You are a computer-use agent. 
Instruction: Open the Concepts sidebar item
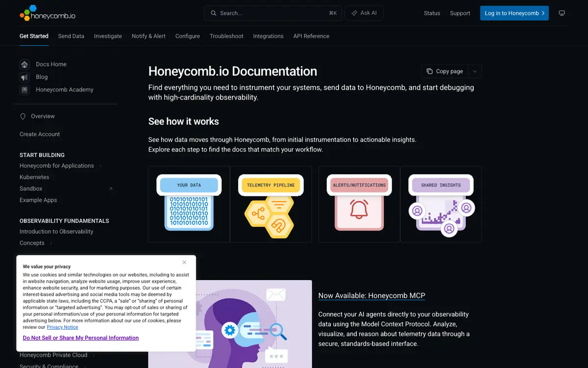pyautogui.click(x=32, y=243)
